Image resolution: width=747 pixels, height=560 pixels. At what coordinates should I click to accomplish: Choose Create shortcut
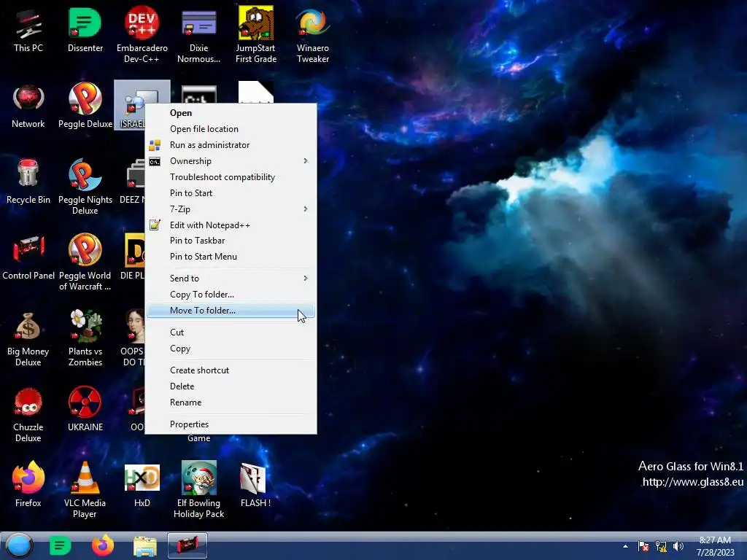point(231,370)
